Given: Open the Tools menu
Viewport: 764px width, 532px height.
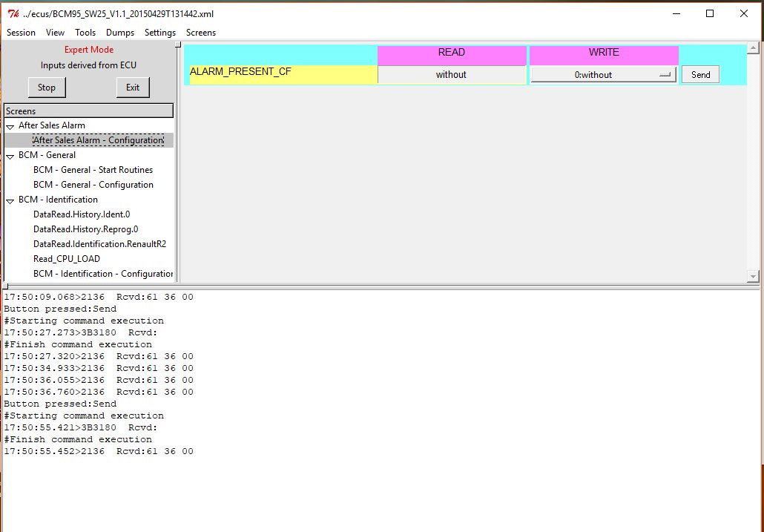Looking at the screenshot, I should coord(85,33).
